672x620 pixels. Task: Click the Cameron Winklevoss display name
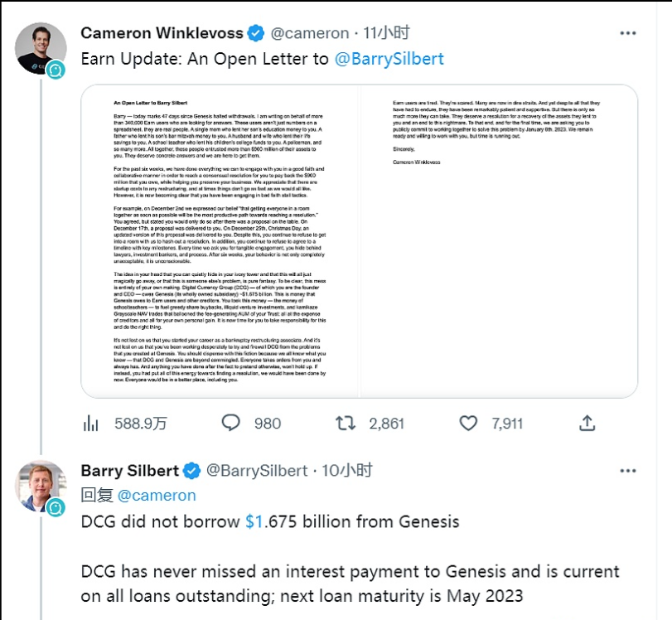click(162, 34)
